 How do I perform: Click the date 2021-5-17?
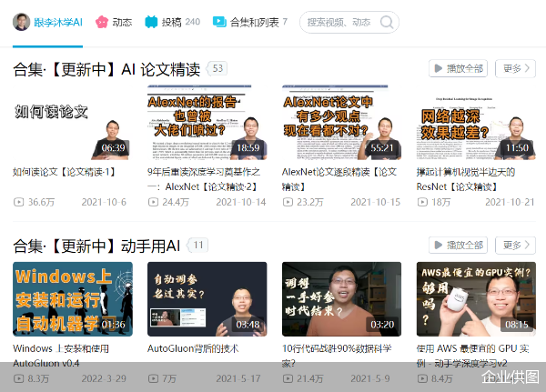click(x=238, y=378)
